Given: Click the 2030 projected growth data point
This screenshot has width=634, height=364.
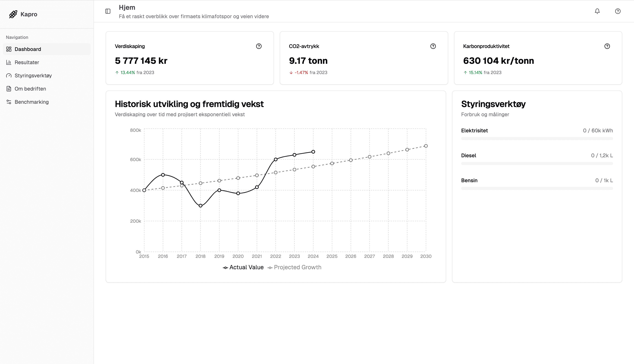Looking at the screenshot, I should (x=426, y=146).
